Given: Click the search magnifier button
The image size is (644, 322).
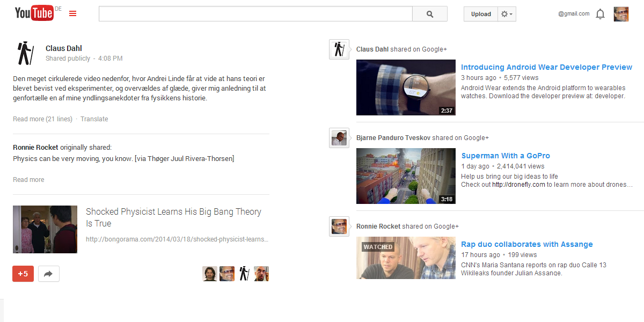Looking at the screenshot, I should pos(429,14).
